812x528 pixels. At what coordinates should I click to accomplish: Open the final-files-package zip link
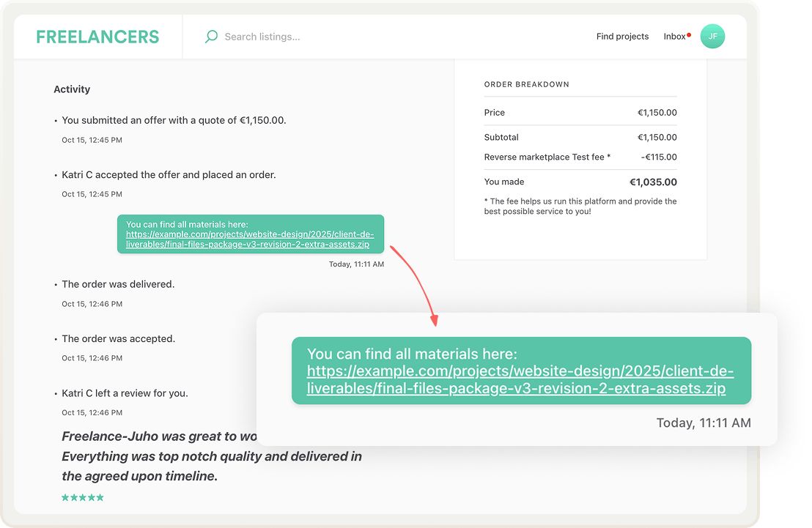coord(250,239)
